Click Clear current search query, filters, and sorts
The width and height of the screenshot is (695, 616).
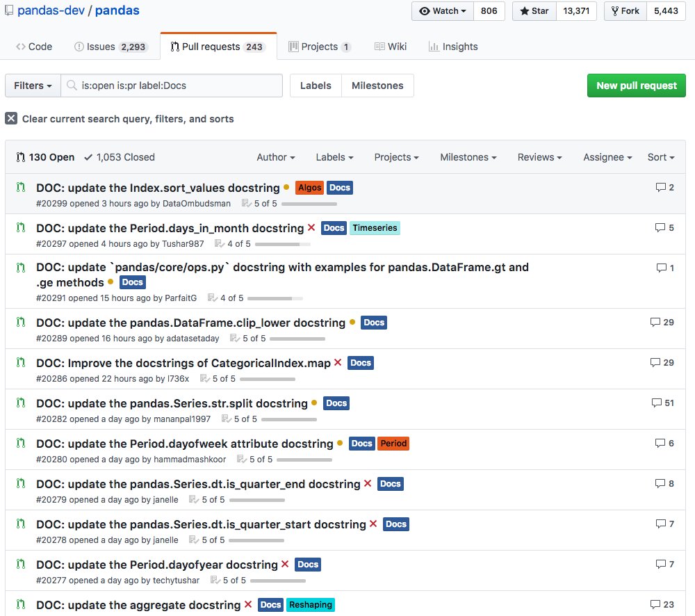tap(128, 119)
